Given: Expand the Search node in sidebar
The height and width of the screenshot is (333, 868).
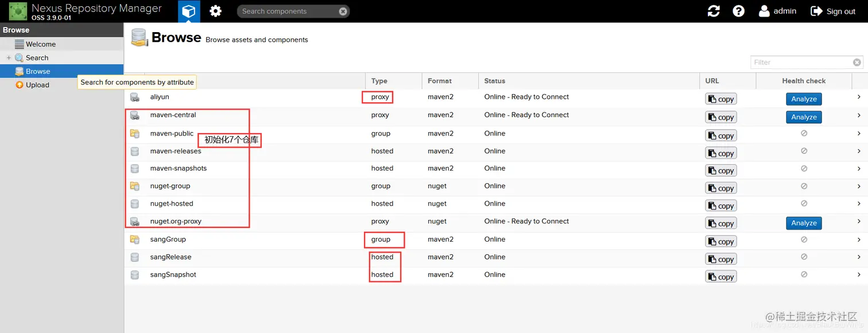Looking at the screenshot, I should [9, 57].
